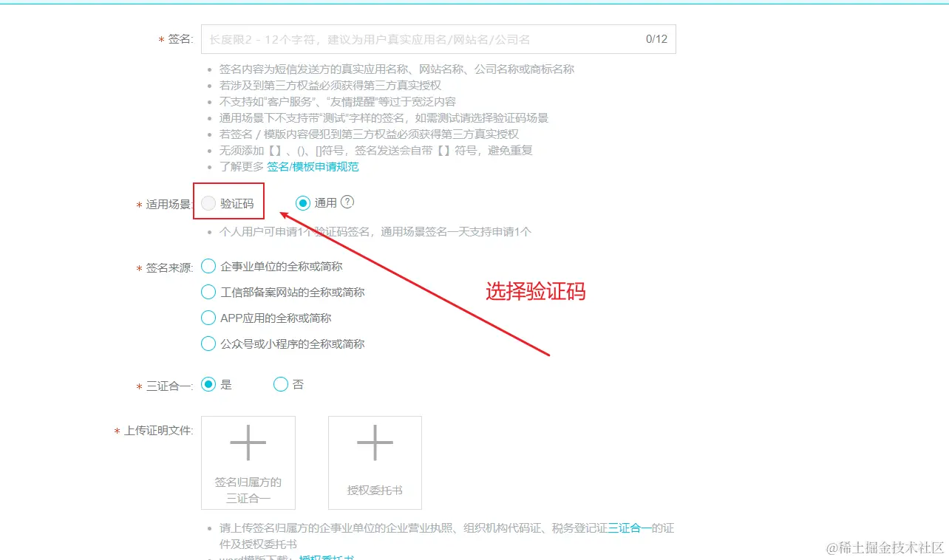The height and width of the screenshot is (560, 949).
Task: Choose APP应用的全称或简称 option
Action: pos(208,318)
